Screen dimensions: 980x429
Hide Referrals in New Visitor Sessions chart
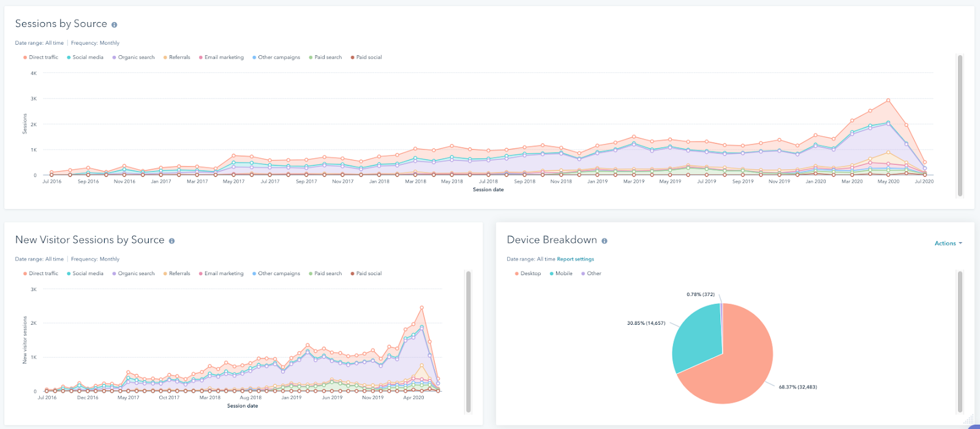click(176, 274)
